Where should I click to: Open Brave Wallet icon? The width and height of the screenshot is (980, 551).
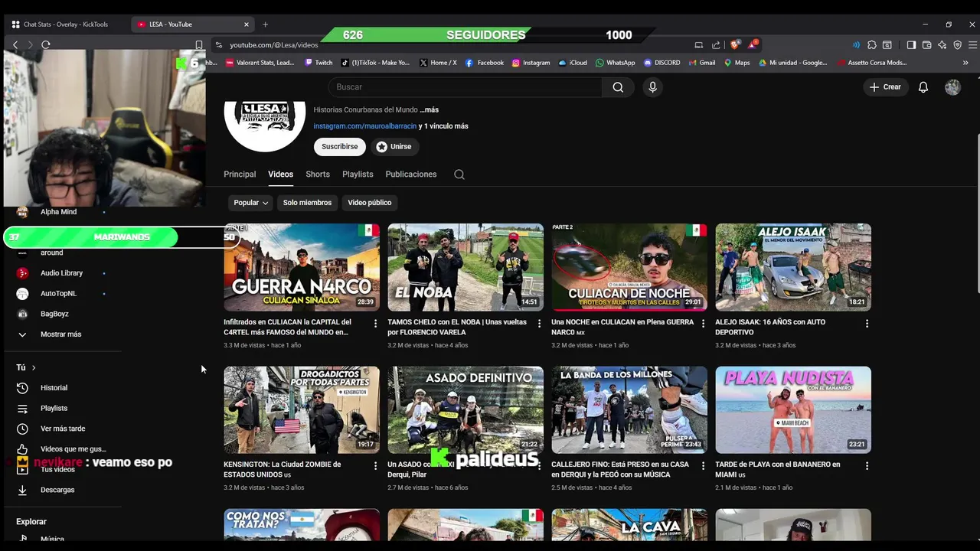point(926,45)
